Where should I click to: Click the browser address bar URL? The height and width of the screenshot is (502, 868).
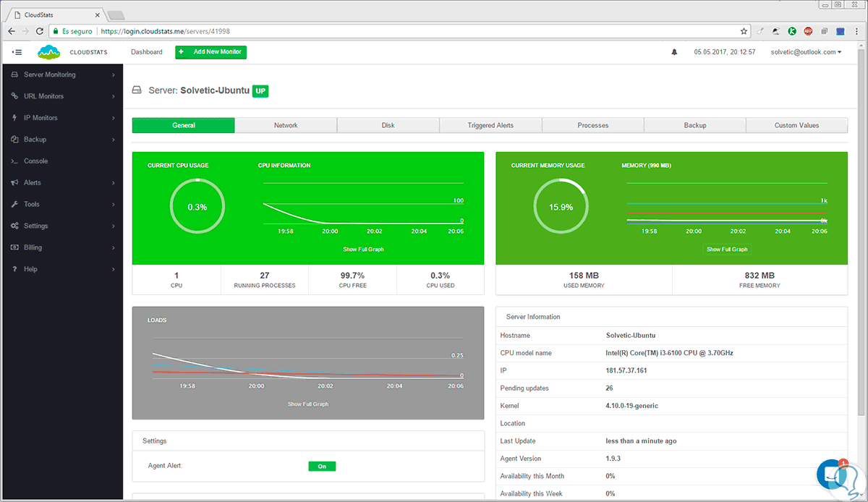pyautogui.click(x=166, y=31)
